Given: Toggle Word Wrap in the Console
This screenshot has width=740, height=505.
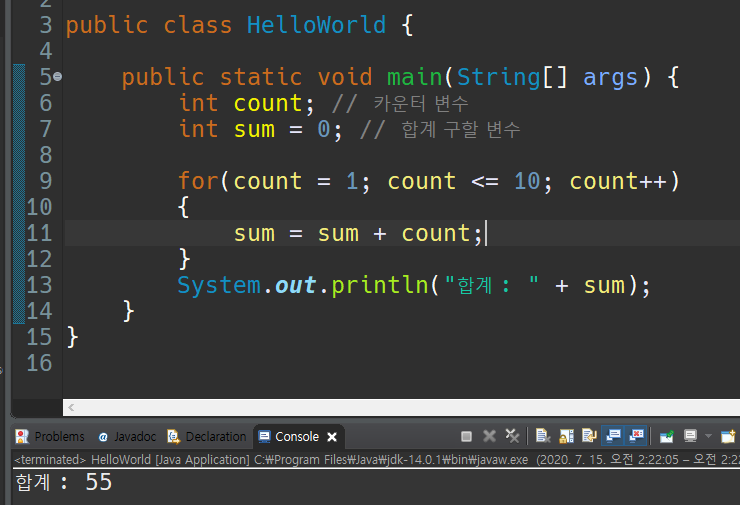Looking at the screenshot, I should 589,436.
